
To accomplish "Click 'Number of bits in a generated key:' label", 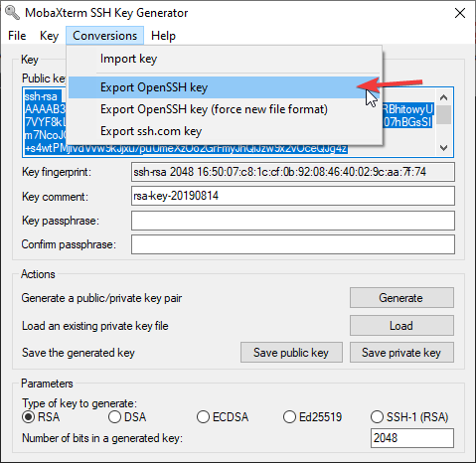I will [x=102, y=438].
